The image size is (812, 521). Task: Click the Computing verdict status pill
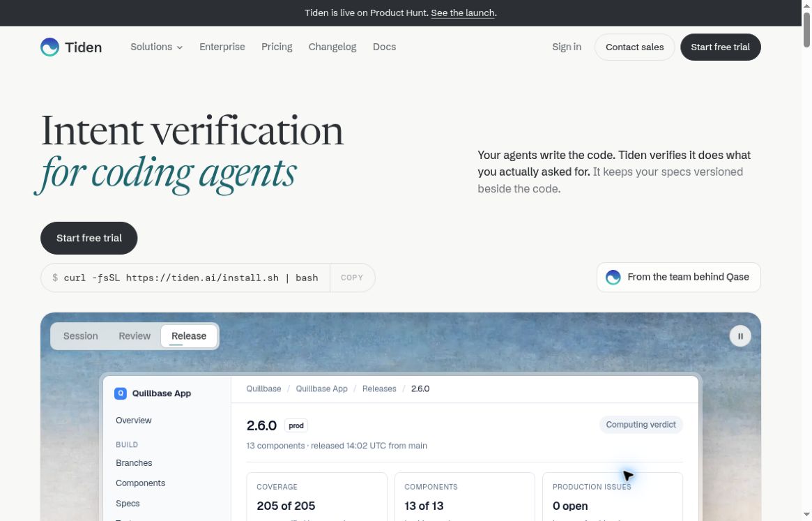coord(641,425)
